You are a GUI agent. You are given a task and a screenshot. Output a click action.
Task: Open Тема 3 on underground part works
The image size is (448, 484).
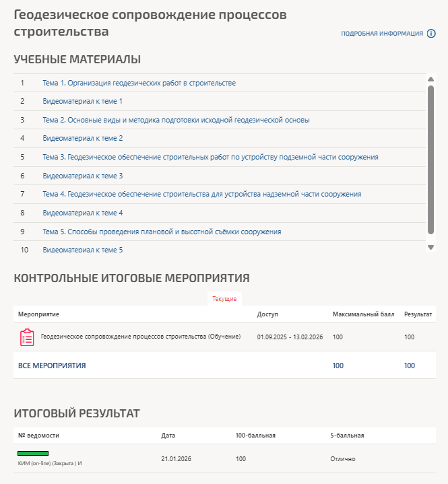210,157
